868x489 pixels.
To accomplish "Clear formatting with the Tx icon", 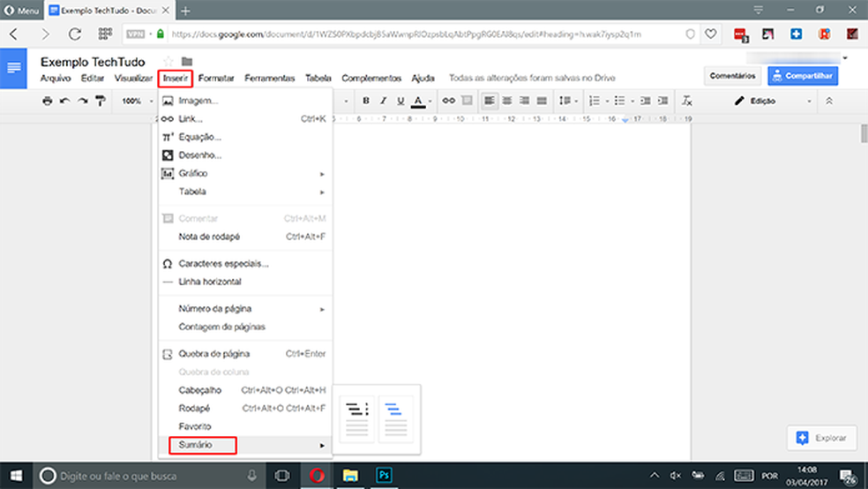I will click(x=687, y=101).
